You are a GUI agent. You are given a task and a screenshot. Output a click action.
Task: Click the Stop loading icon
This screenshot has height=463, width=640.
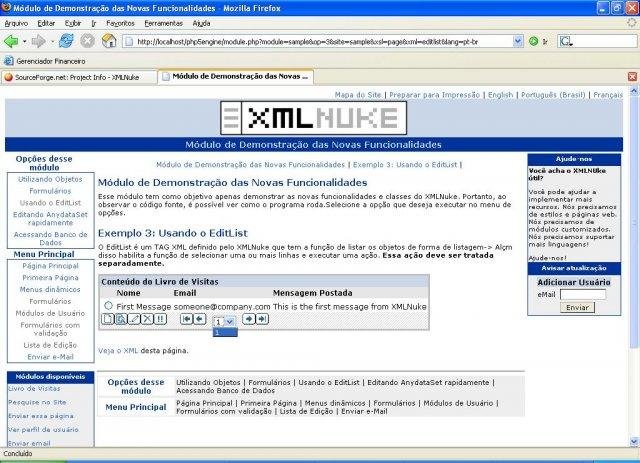(x=87, y=41)
